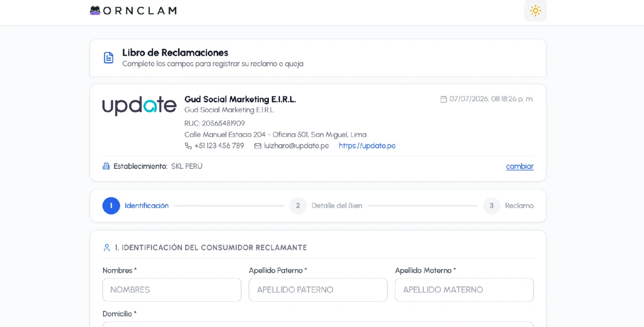Click the Apellido Materno * label
This screenshot has width=644, height=327.
(426, 271)
